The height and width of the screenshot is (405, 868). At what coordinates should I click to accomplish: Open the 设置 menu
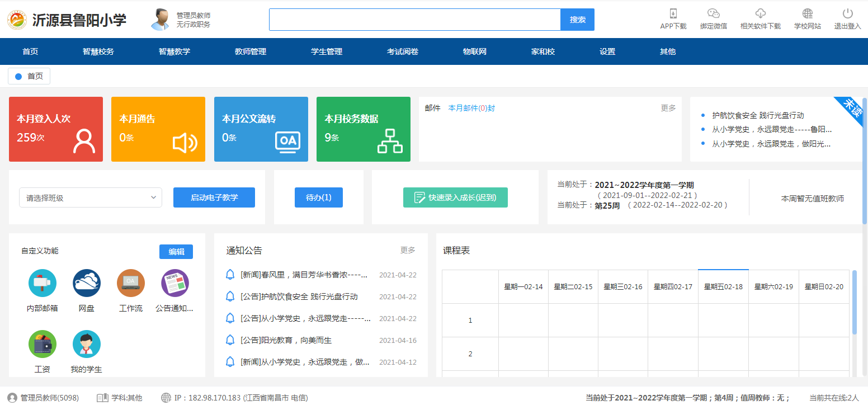click(x=607, y=51)
